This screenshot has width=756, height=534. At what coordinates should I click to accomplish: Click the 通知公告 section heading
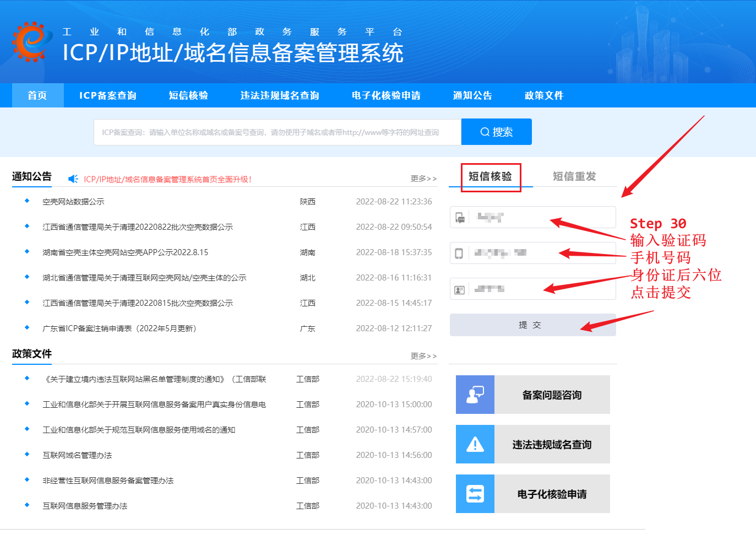pyautogui.click(x=32, y=176)
